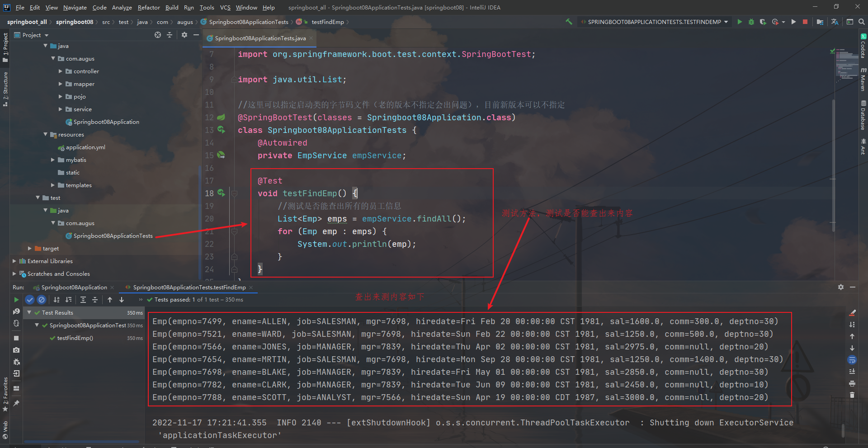Image resolution: width=868 pixels, height=448 pixels.
Task: Collapse the Test Results node
Action: click(29, 313)
